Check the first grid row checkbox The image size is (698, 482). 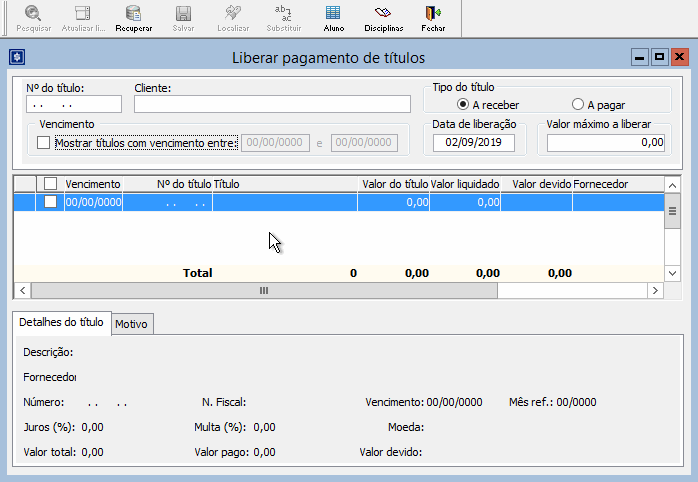coord(50,202)
